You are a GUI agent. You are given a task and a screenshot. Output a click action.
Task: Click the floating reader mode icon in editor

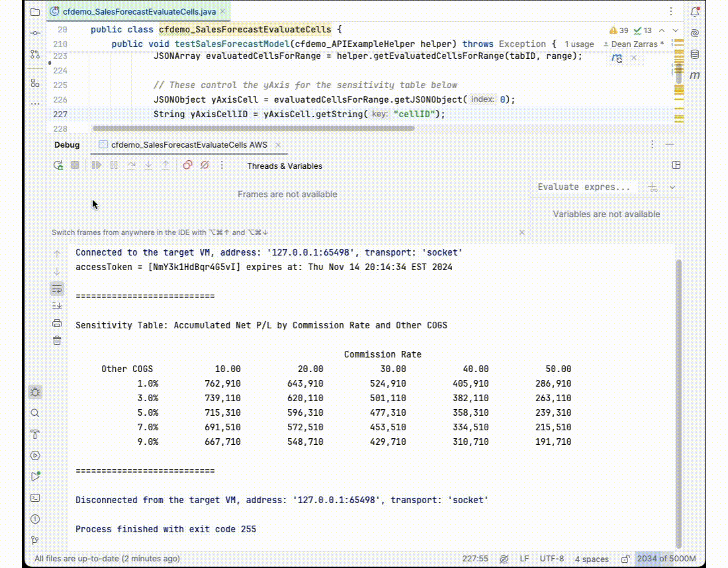point(617,58)
